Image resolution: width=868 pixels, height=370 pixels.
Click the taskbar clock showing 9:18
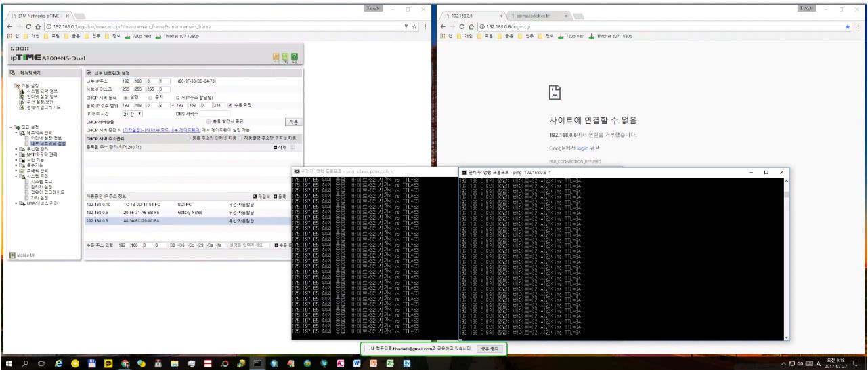coord(835,363)
